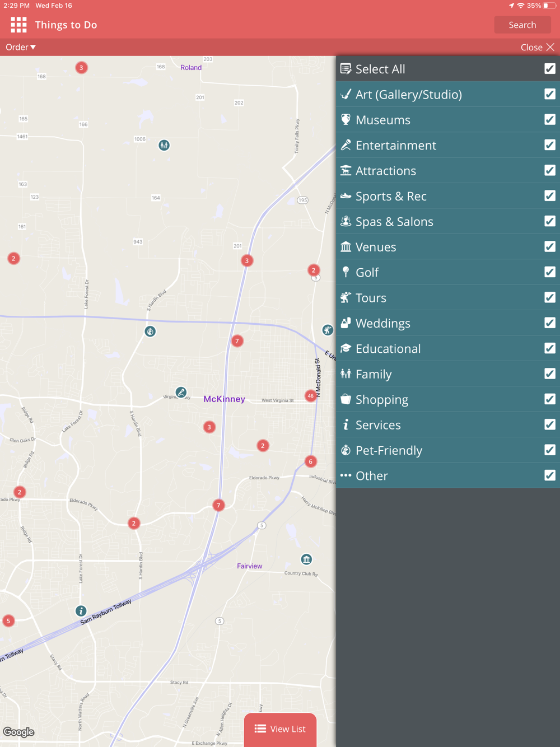Open View List button
The height and width of the screenshot is (747, 560).
280,729
